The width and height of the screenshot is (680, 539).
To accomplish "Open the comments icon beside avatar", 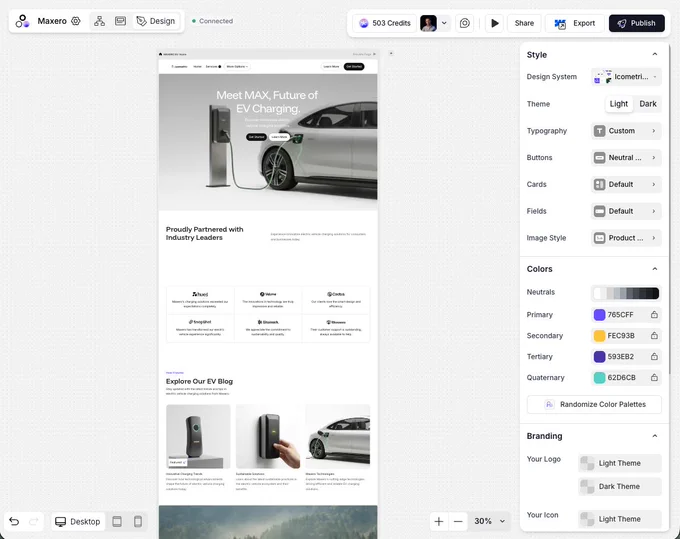I will (x=464, y=23).
